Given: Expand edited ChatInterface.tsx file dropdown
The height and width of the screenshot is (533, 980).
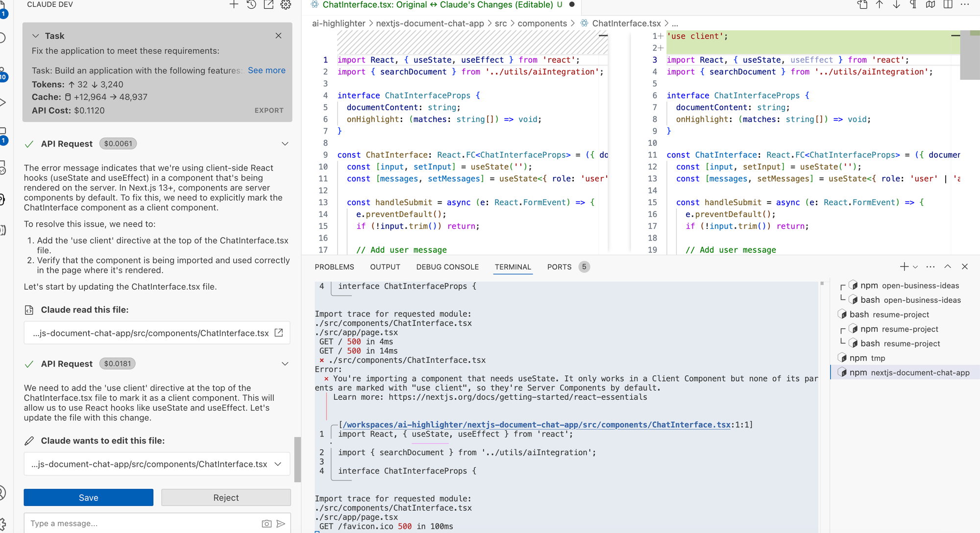Looking at the screenshot, I should point(278,464).
